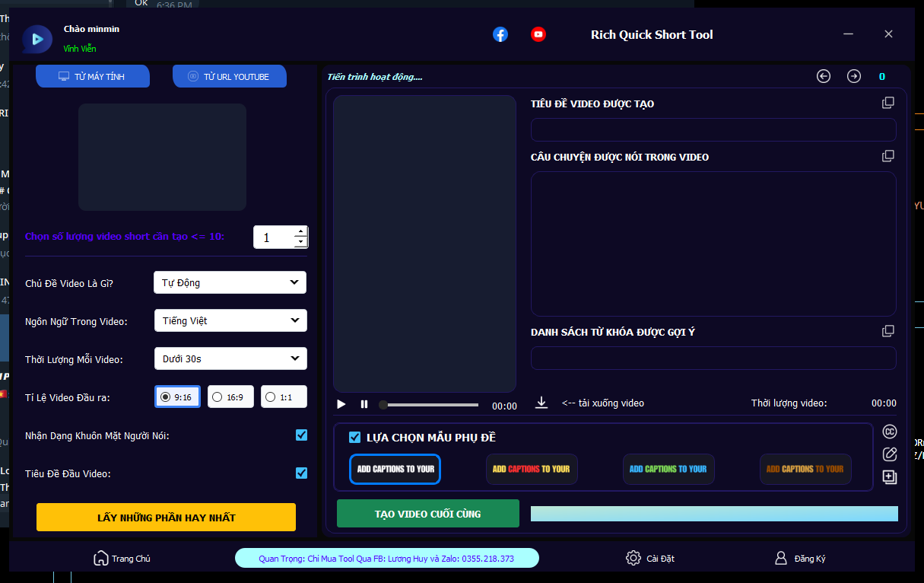The image size is (924, 583).
Task: Click the next arrow in progress bar
Action: [854, 76]
